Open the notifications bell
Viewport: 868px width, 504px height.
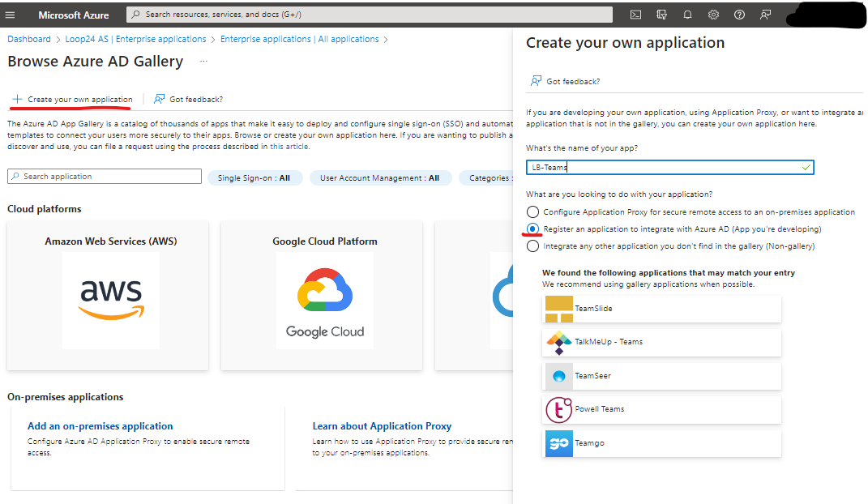pos(687,15)
